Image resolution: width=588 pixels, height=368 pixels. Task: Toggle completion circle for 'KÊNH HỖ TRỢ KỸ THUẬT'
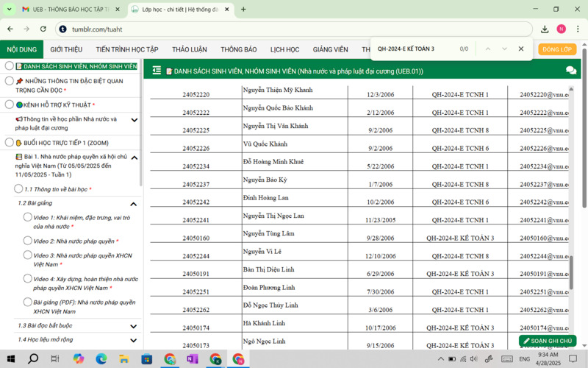[x=10, y=105]
